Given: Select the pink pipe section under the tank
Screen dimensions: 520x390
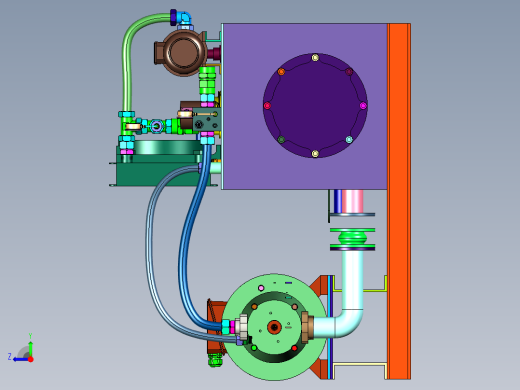Looking at the screenshot, I should coord(352,201).
